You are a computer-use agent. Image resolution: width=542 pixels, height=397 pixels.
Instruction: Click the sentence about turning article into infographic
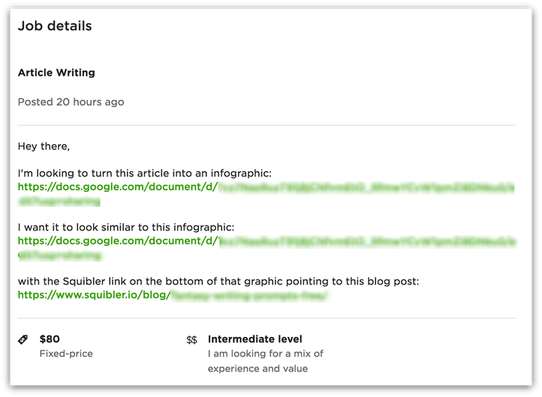pyautogui.click(x=144, y=173)
